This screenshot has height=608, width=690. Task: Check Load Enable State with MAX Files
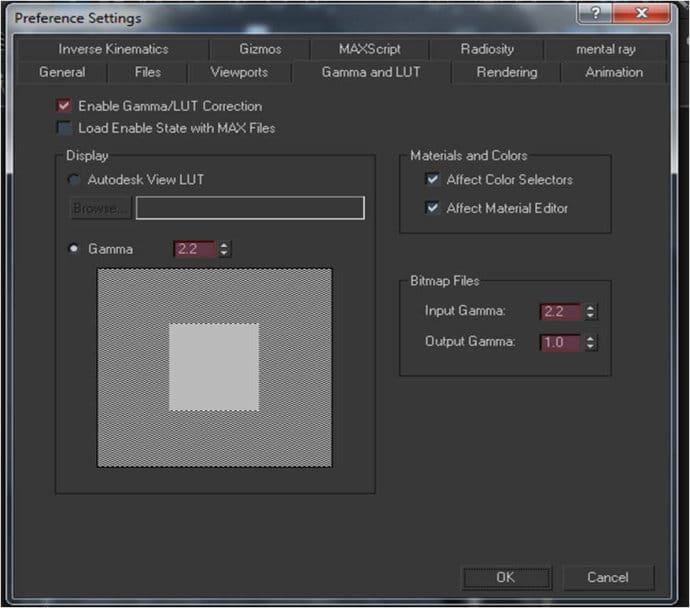[64, 128]
